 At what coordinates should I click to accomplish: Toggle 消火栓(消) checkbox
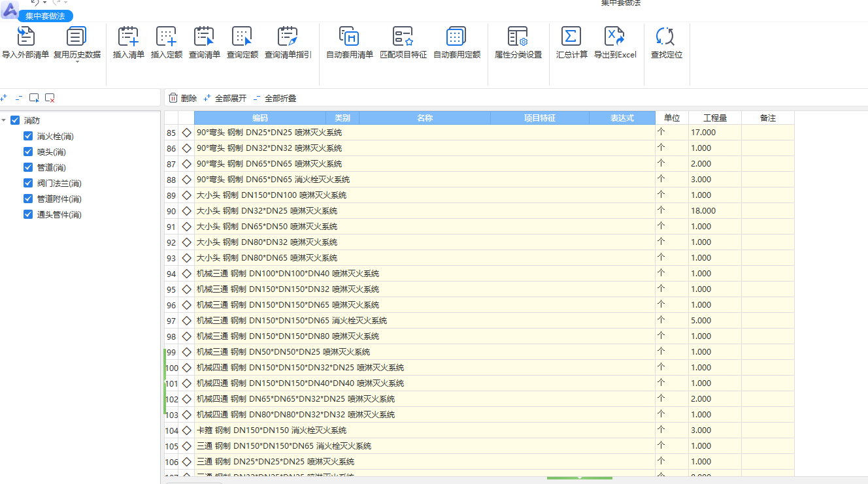28,136
